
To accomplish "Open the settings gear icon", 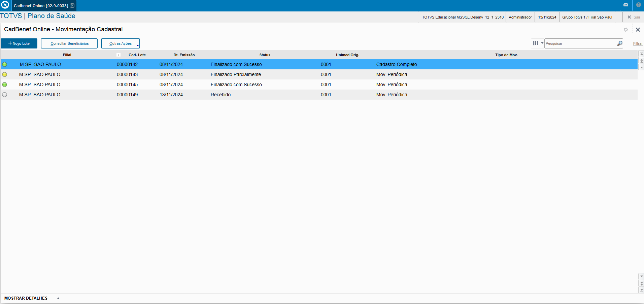I will (x=626, y=30).
